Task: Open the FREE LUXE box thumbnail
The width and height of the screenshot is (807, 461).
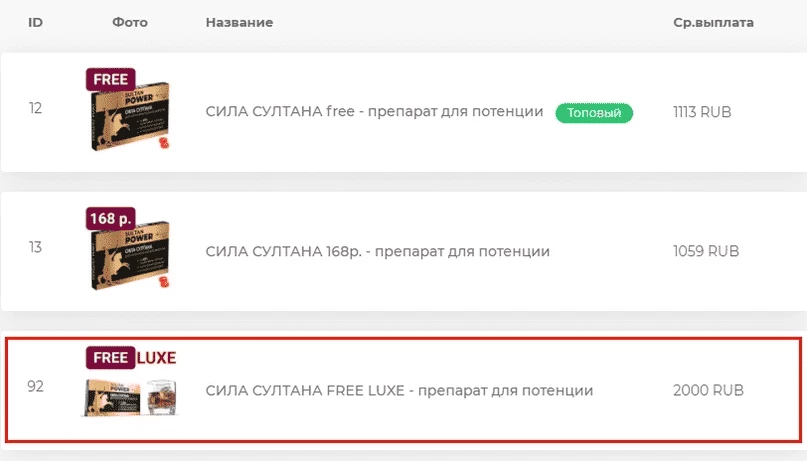Action: click(111, 397)
